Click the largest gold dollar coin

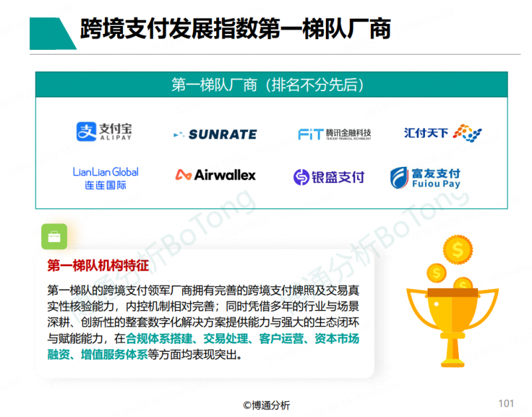(458, 249)
